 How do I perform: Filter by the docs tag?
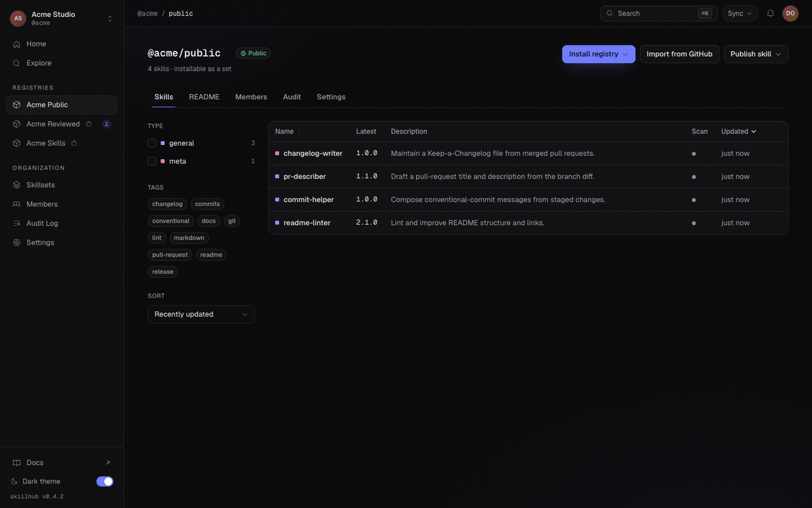[x=209, y=221]
